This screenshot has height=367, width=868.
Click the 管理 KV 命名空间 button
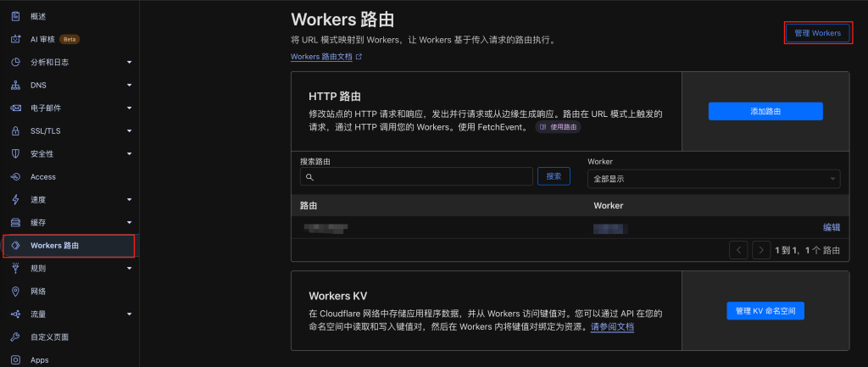pos(765,310)
